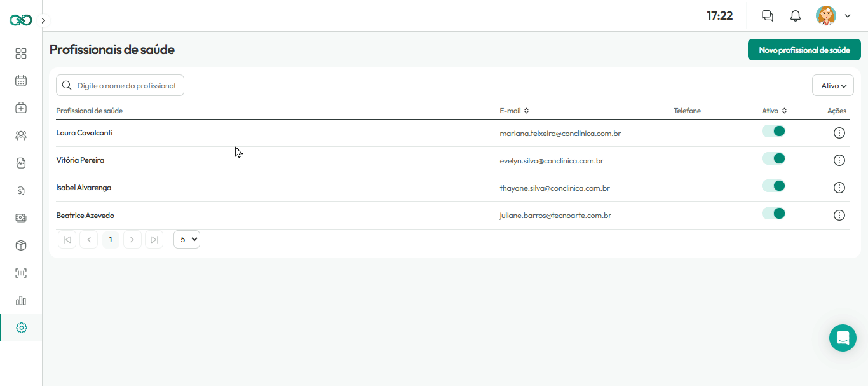This screenshot has height=386, width=868.
Task: Click Novo profissional de saúde button
Action: coord(804,50)
